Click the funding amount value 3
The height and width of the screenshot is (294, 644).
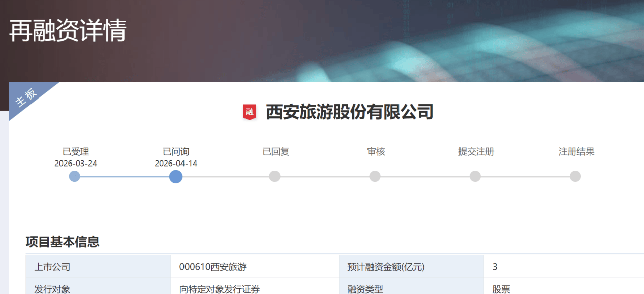coord(493,266)
